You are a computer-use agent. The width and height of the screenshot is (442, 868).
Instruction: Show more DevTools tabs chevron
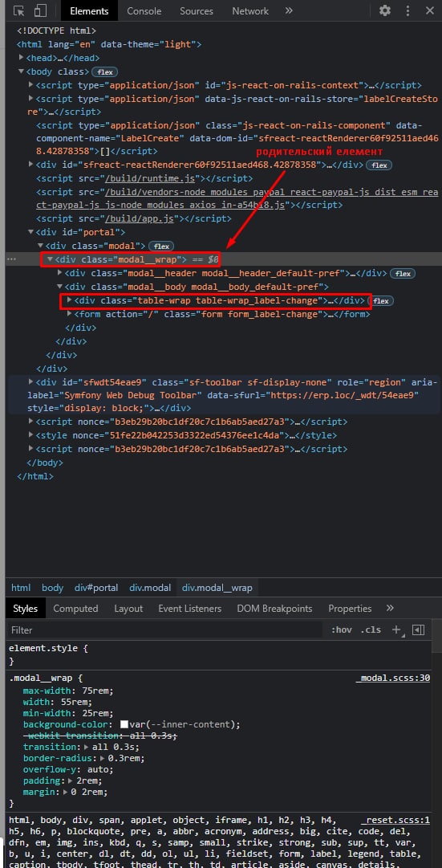point(289,10)
